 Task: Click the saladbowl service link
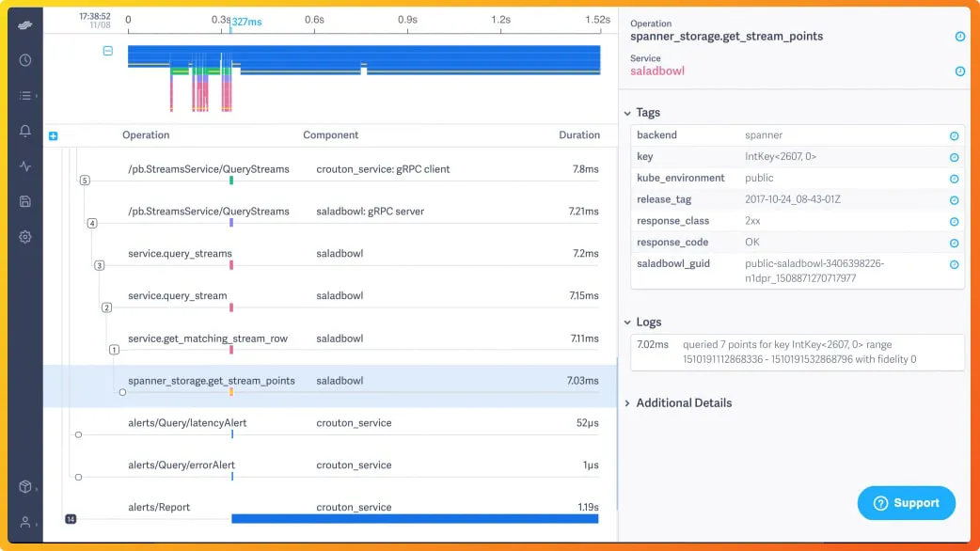click(656, 71)
